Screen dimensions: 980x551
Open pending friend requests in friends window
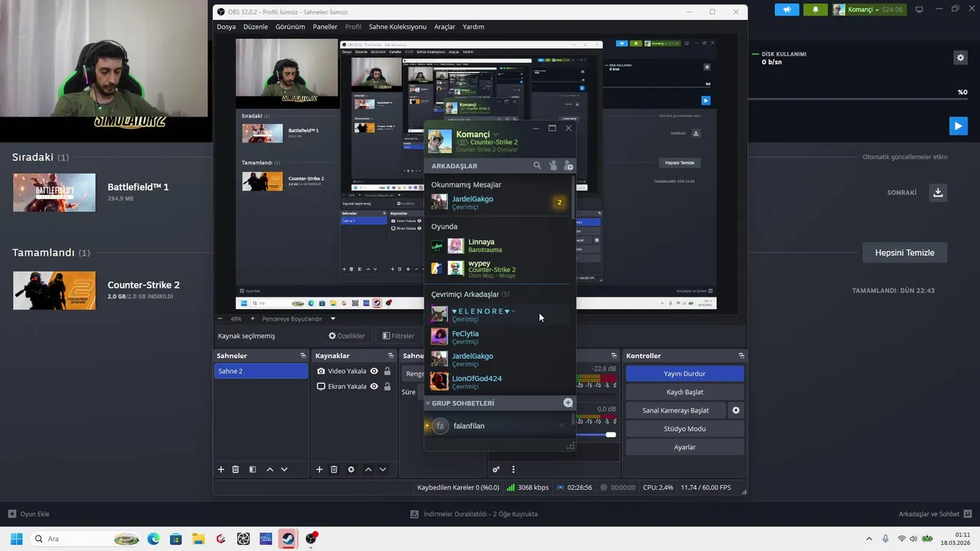click(554, 165)
